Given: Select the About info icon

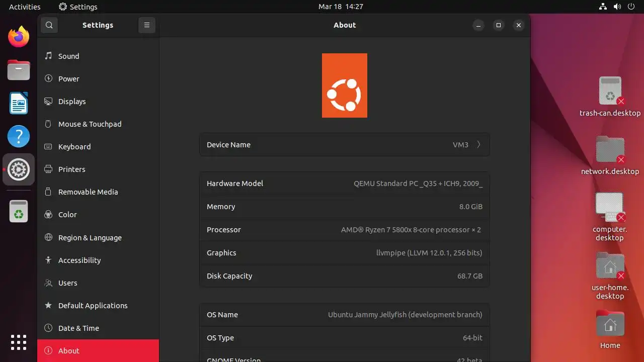Looking at the screenshot, I should 48,350.
